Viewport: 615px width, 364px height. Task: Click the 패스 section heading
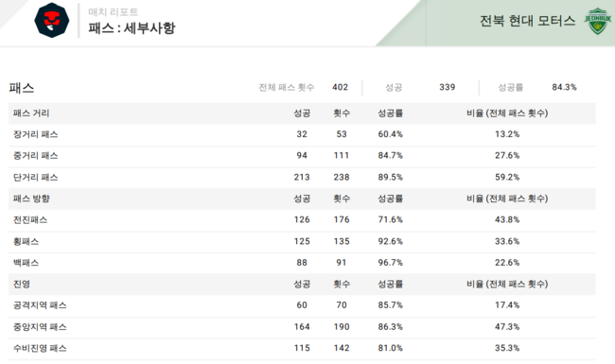22,88
